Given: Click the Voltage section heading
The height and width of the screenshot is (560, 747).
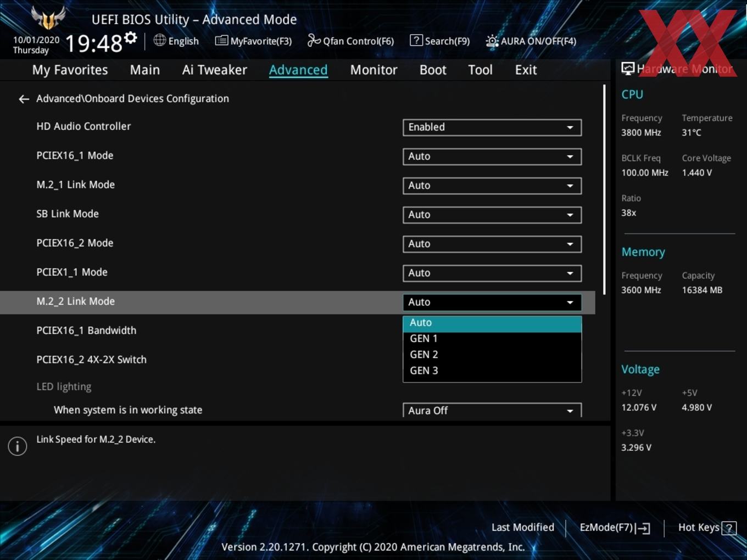Looking at the screenshot, I should coord(640,369).
